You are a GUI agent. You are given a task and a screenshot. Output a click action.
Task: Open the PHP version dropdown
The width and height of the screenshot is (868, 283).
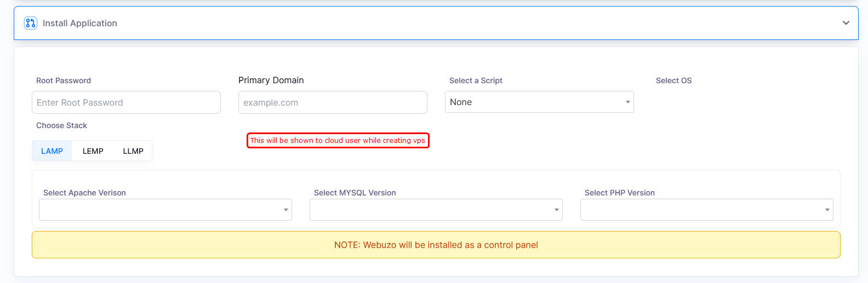tap(706, 210)
